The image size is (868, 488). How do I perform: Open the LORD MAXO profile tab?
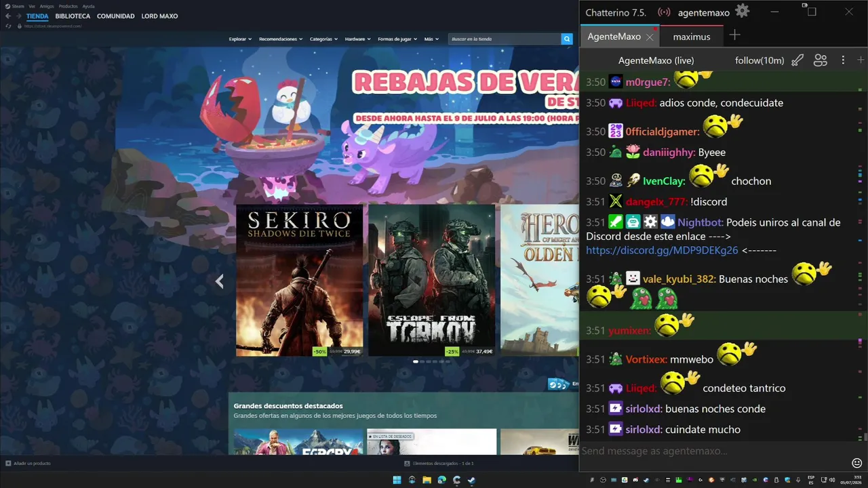pyautogui.click(x=159, y=16)
